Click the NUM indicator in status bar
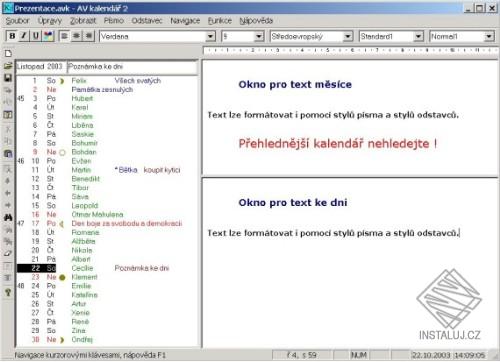 (x=359, y=355)
